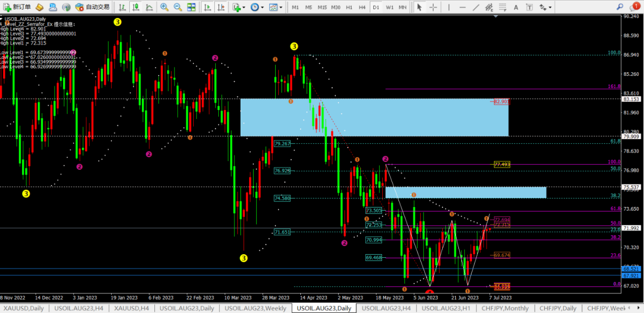Select the arrow cursor tool

click(x=420, y=7)
